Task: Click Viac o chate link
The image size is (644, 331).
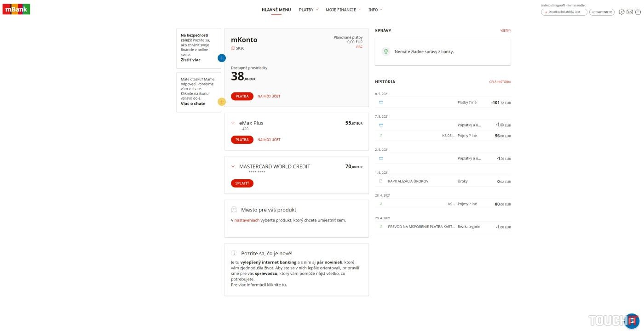Action: coord(193,103)
